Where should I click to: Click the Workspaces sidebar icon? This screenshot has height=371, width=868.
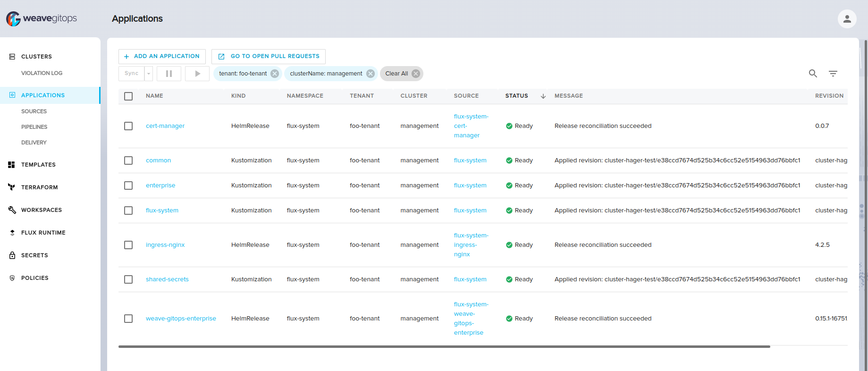click(x=12, y=210)
